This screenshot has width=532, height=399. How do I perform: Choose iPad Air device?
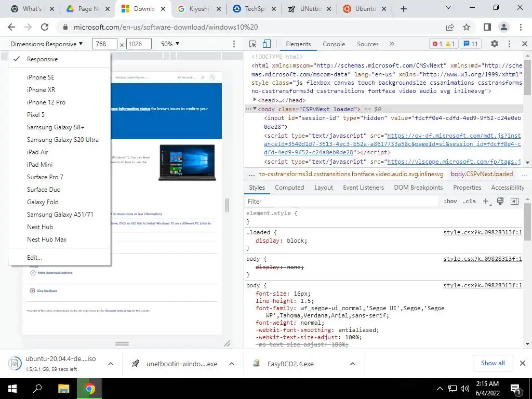59,152
